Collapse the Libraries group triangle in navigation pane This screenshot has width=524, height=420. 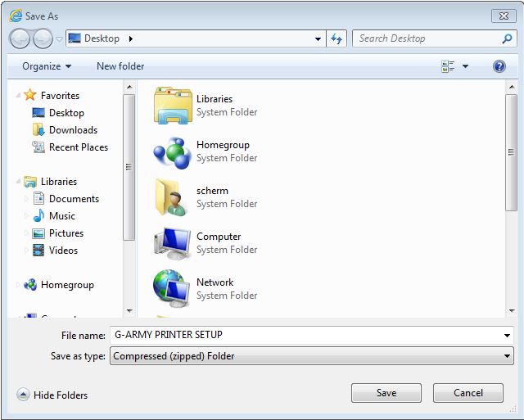(18, 182)
